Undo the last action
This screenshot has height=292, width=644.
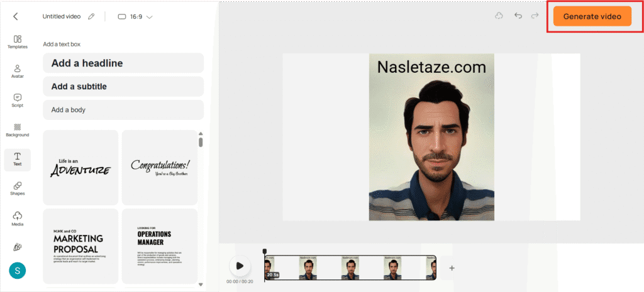click(x=518, y=16)
